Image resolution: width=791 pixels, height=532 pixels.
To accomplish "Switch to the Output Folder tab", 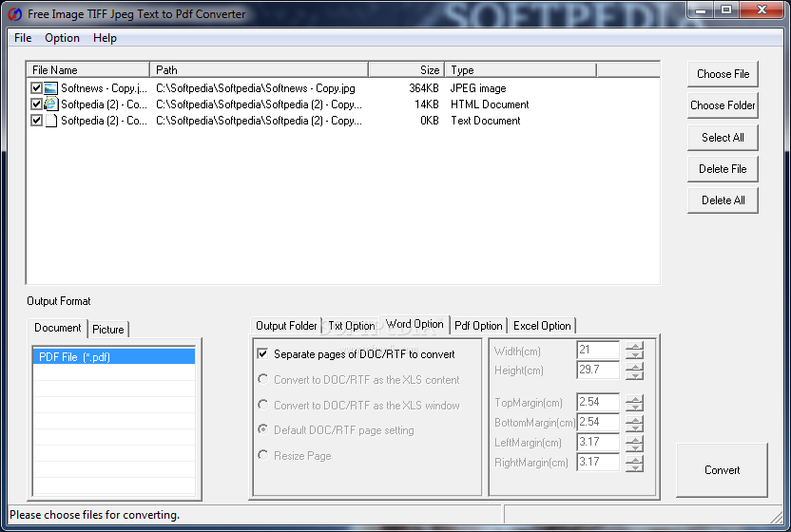I will pos(286,326).
